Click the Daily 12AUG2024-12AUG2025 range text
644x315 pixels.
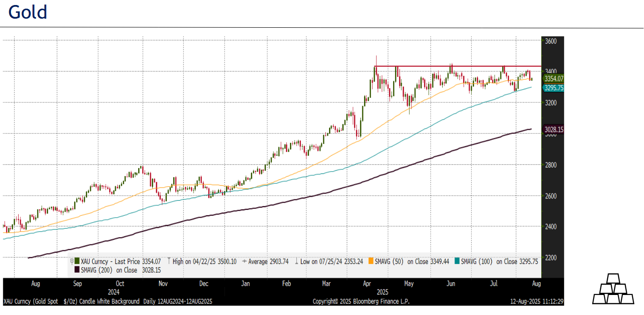pos(177,301)
